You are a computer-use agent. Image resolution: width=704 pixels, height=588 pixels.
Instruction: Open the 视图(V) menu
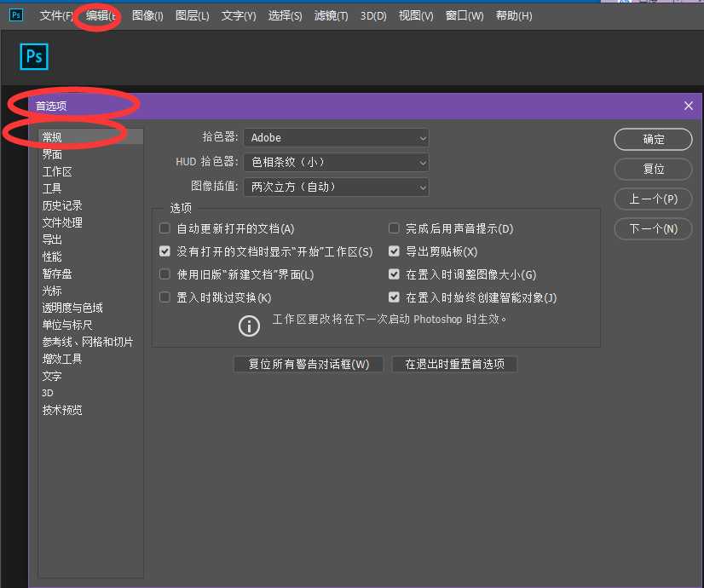tap(416, 15)
